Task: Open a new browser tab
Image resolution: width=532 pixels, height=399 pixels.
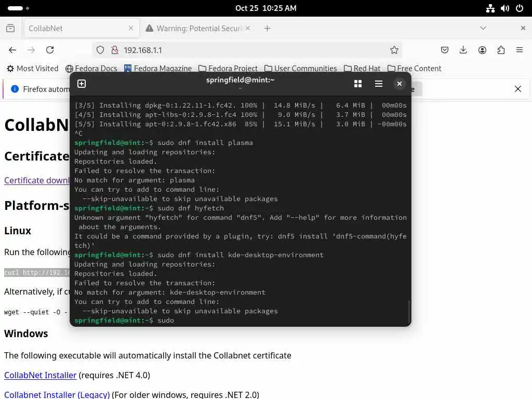Action: [x=267, y=29]
